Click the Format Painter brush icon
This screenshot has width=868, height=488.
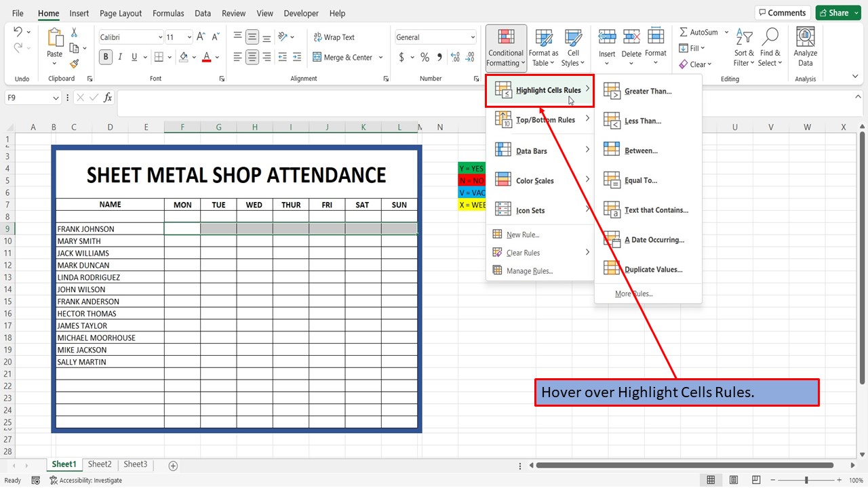[74, 63]
